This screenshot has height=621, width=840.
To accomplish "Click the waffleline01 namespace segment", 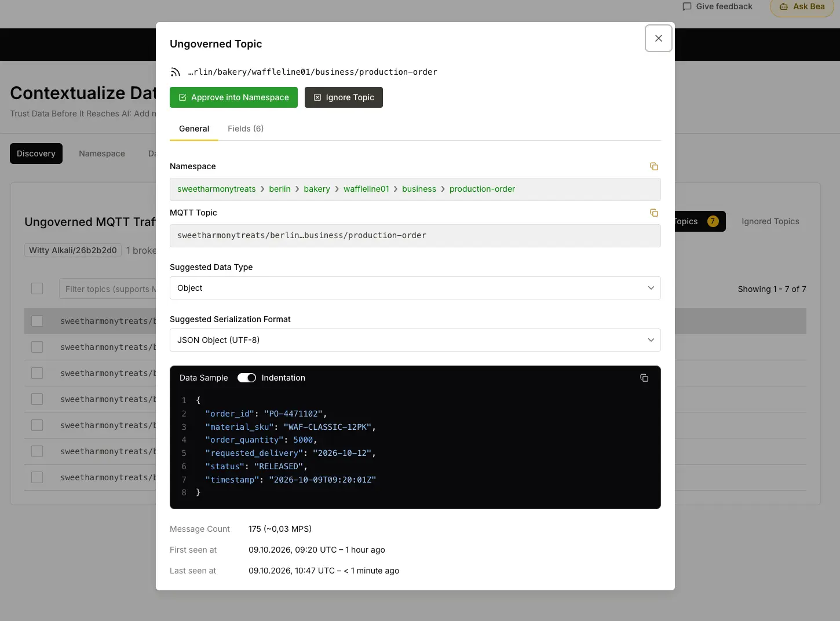I will [366, 189].
